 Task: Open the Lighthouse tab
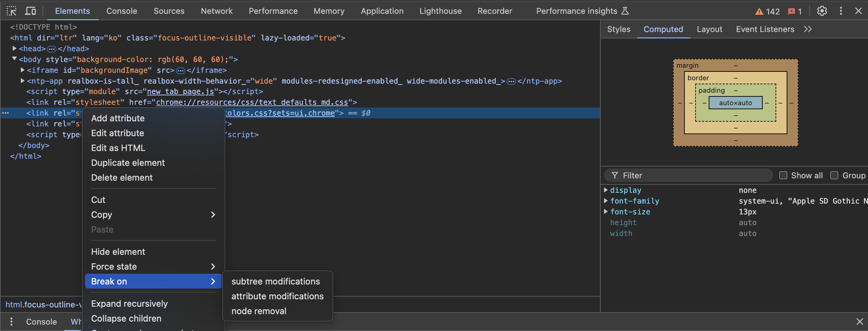coord(440,11)
